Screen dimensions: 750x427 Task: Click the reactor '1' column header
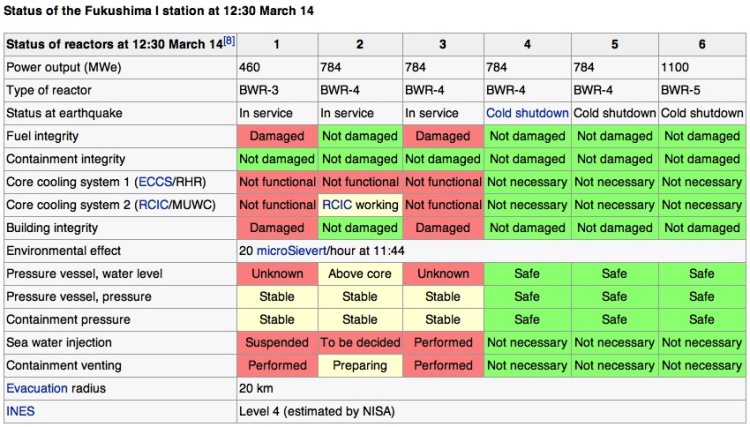coord(277,44)
